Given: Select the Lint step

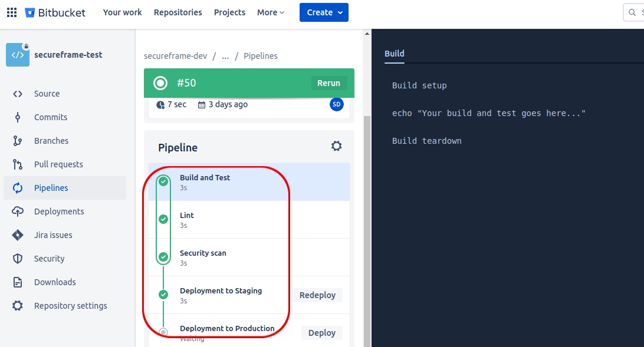Looking at the screenshot, I should 249,220.
